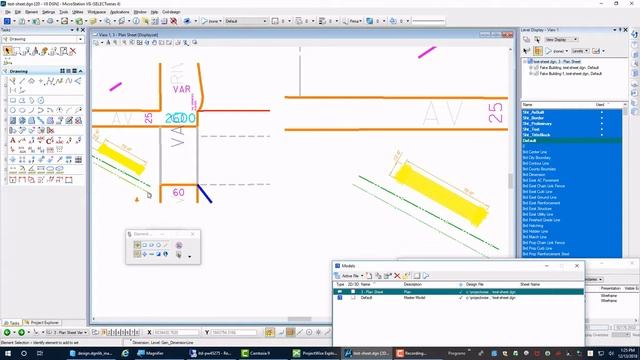Viewport: 640px width, 360px height.
Task: Select the Element Selection arrow tool
Action: pyautogui.click(x=8, y=51)
